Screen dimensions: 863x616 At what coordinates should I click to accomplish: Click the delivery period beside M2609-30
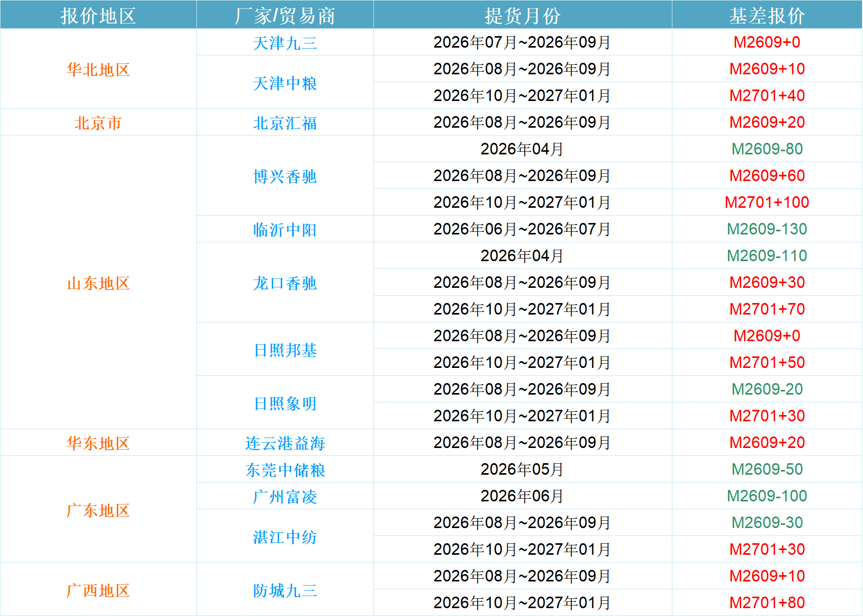click(x=522, y=523)
